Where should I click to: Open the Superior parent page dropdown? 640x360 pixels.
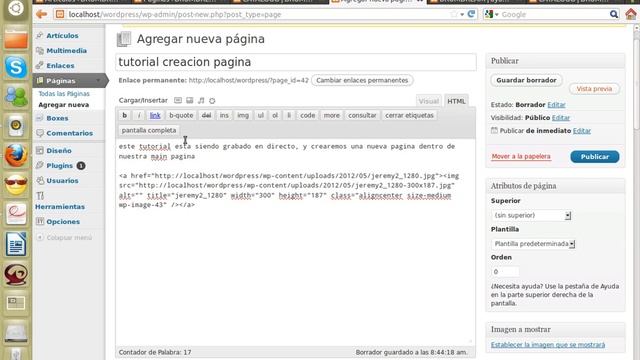tap(531, 216)
